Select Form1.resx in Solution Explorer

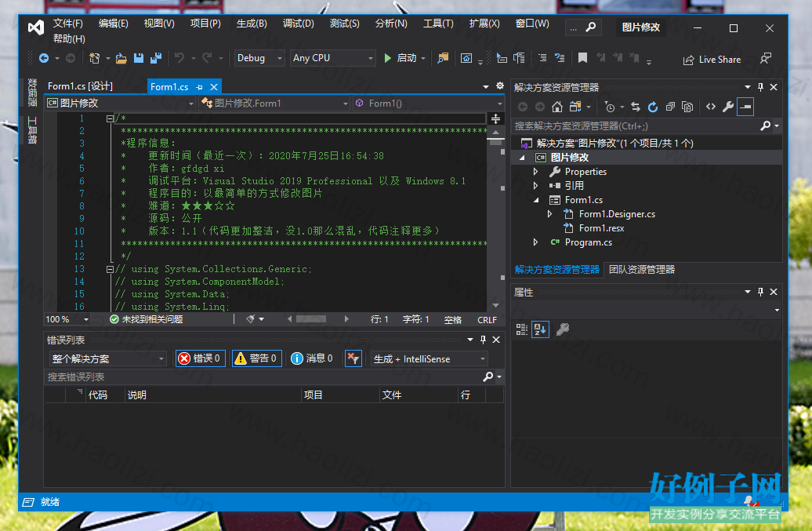click(x=601, y=228)
